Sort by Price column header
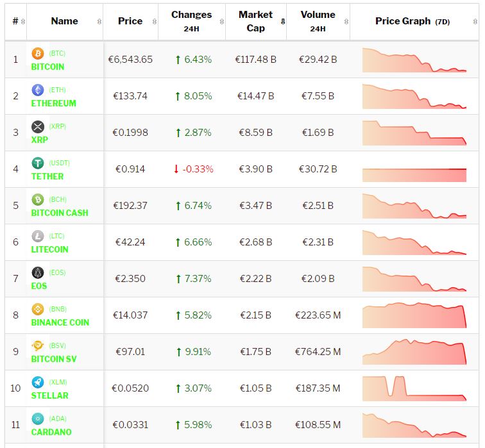Image resolution: width=485 pixels, height=448 pixels. 130,21
